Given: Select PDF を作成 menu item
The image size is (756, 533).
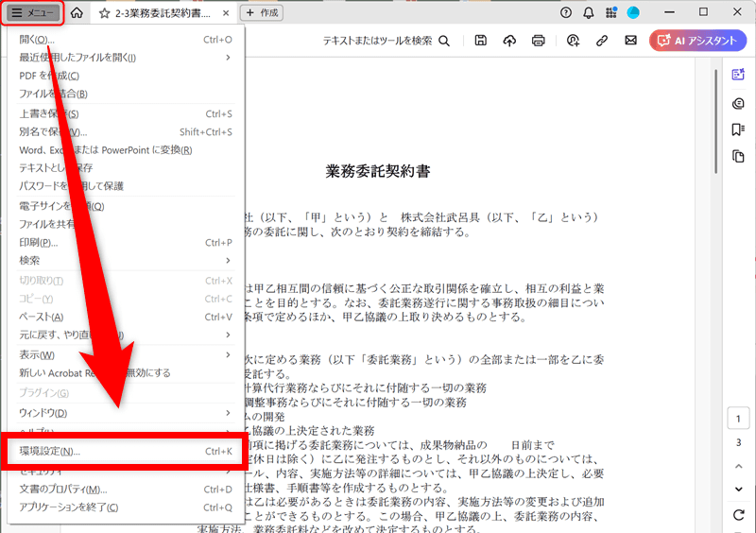Looking at the screenshot, I should (126, 76).
